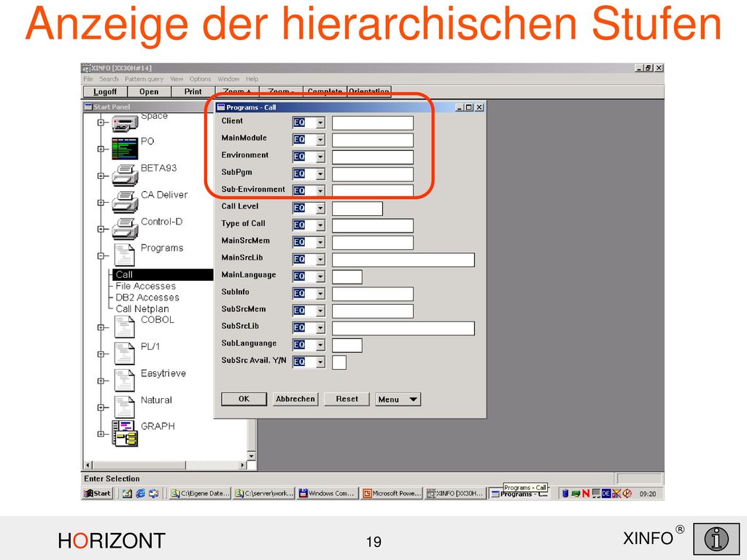Click the Natural document icon
This screenshot has height=560, width=747.
point(124,407)
